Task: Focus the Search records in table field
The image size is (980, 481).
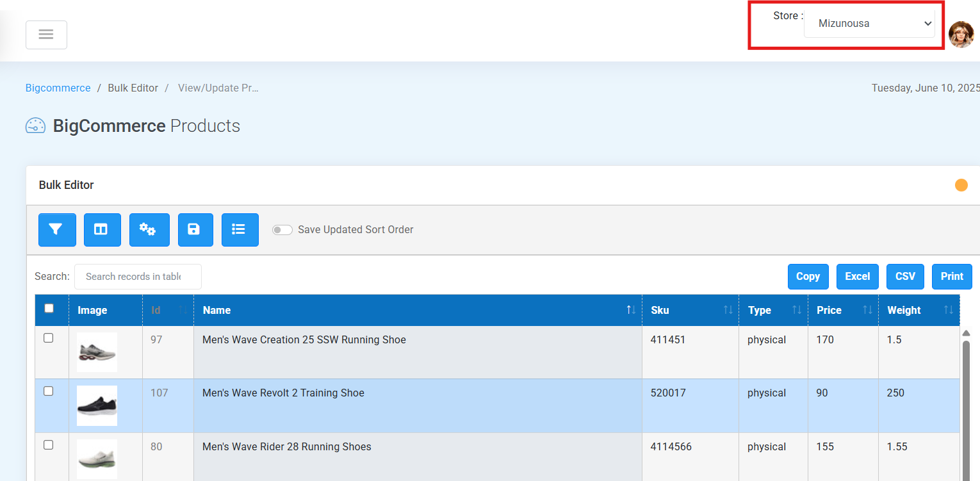Action: (138, 277)
